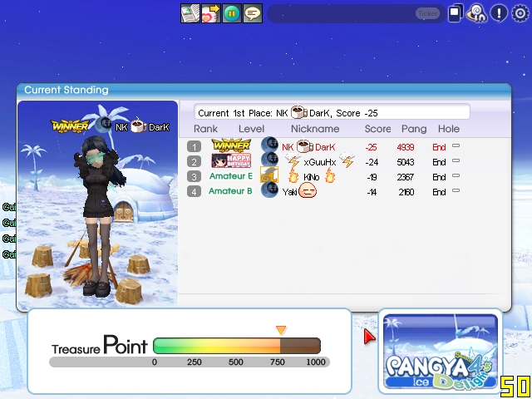The height and width of the screenshot is (399, 532).
Task: Click the moon emblem beside Yaki
Action: 269,190
